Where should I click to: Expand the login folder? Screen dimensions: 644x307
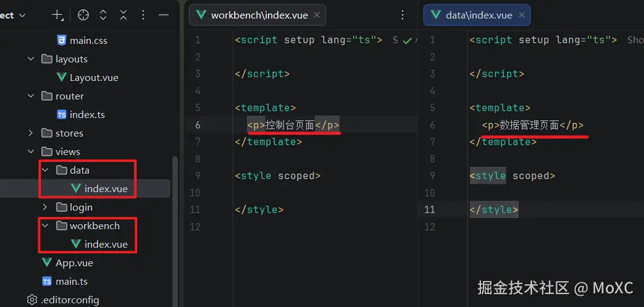(x=45, y=207)
